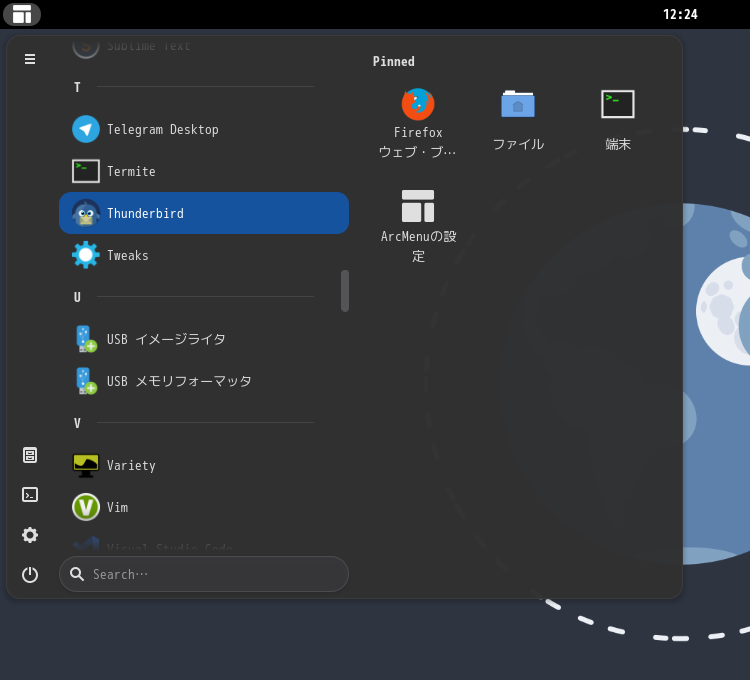
Task: Launch USB イメージライタ icon
Action: click(x=86, y=339)
